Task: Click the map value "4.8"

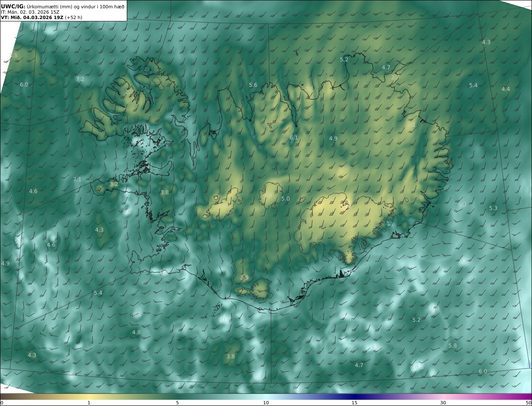Action: [136, 332]
